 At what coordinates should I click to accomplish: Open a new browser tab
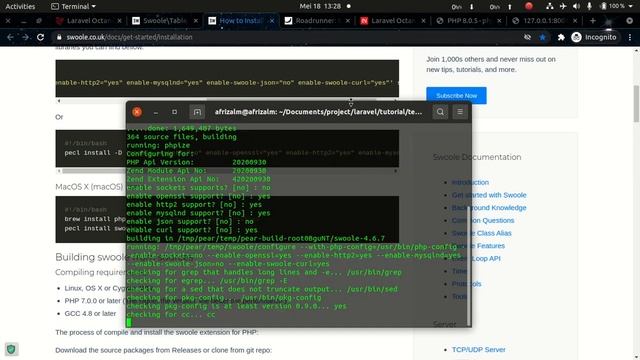click(593, 20)
